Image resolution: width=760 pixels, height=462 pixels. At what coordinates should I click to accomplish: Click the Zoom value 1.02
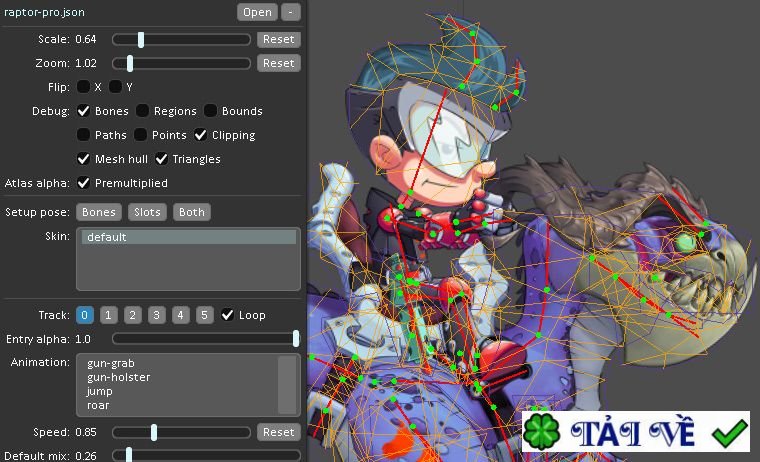(86, 63)
